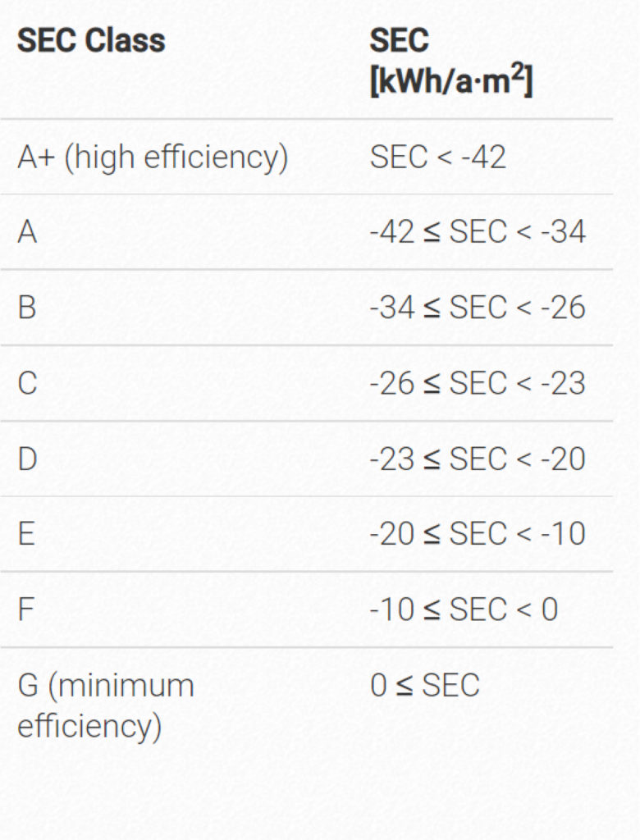Click the SEC < -42 value cell
640x840 pixels.
click(437, 157)
